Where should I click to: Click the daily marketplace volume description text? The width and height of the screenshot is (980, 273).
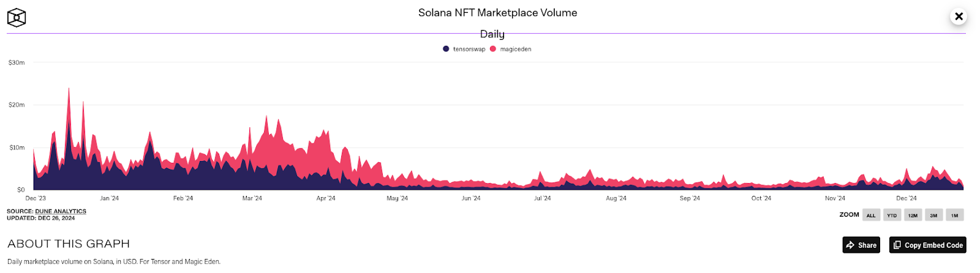coord(114,261)
